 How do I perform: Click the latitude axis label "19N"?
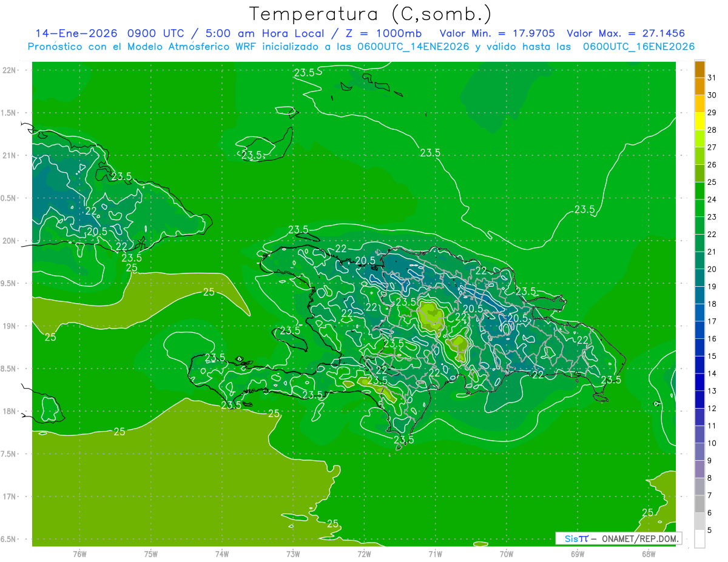[x=10, y=326]
